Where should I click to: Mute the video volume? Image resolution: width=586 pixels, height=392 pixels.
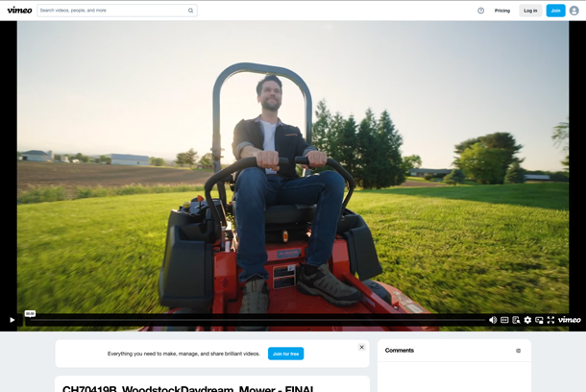pos(493,320)
